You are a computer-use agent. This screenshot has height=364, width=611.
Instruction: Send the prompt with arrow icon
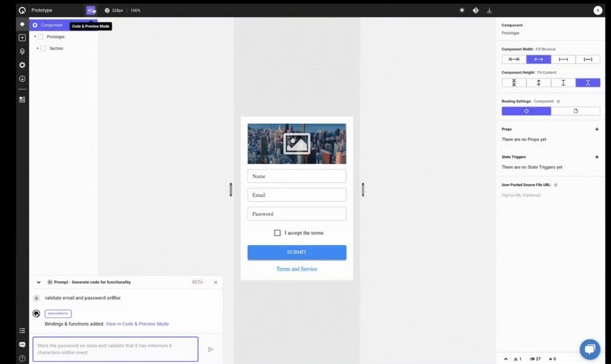click(211, 349)
